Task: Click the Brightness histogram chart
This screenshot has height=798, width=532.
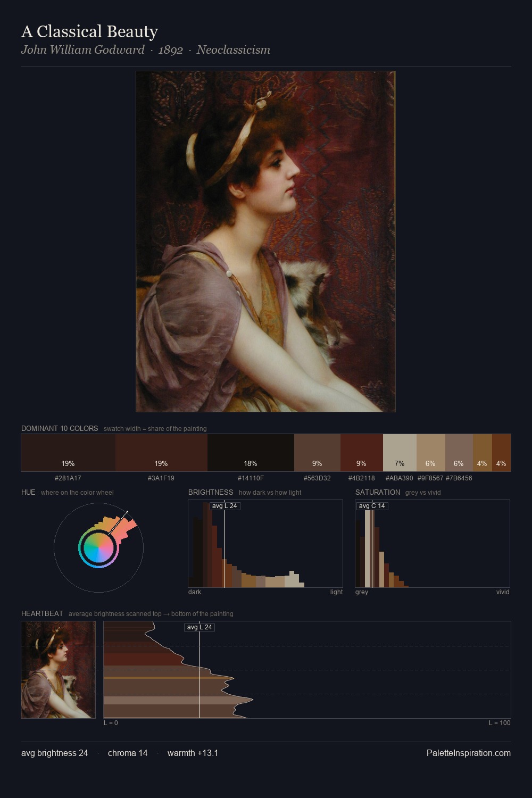Action: (265, 544)
